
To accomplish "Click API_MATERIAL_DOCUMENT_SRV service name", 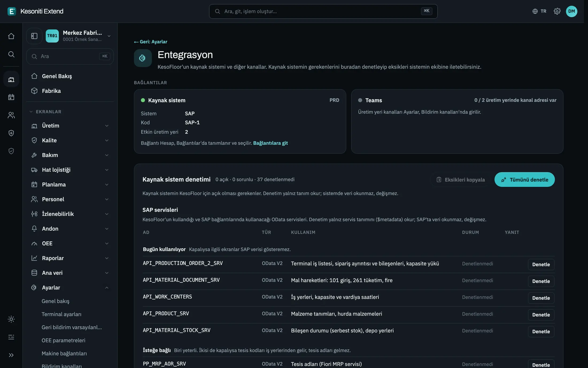I will tap(181, 280).
